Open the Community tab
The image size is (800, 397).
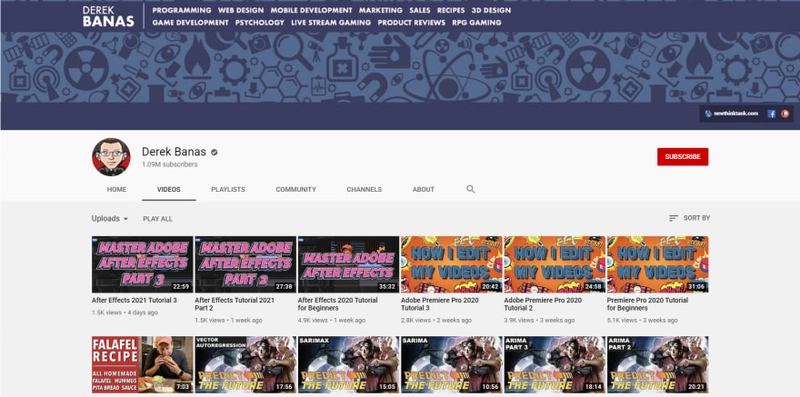296,189
